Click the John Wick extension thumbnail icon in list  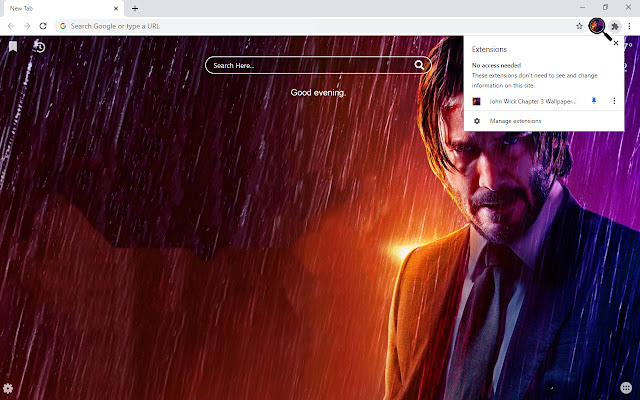click(x=476, y=101)
